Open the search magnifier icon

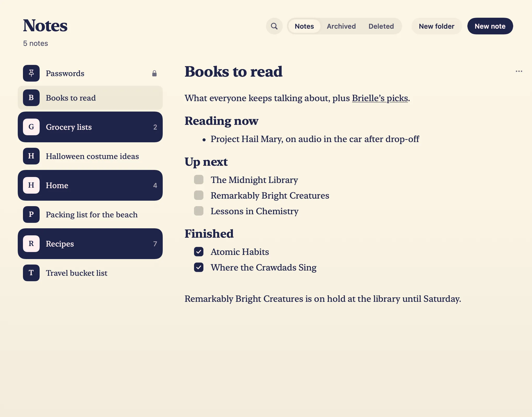pos(274,26)
